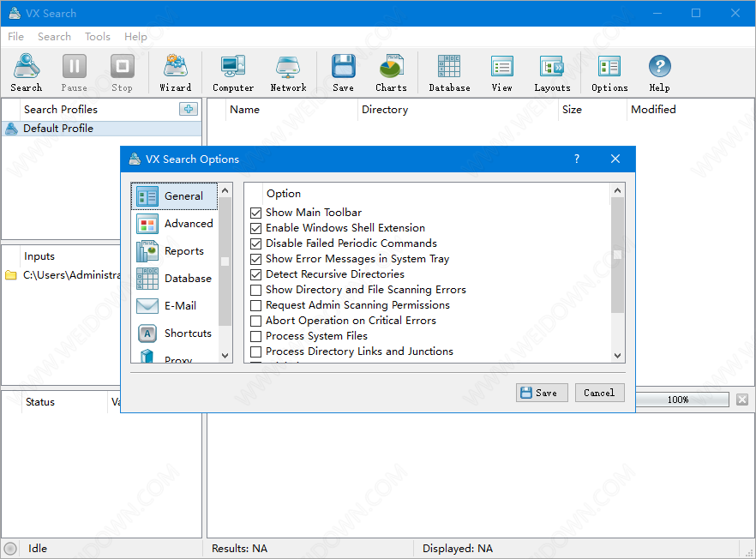
Task: Click the Search Profiles header
Action: [x=61, y=110]
